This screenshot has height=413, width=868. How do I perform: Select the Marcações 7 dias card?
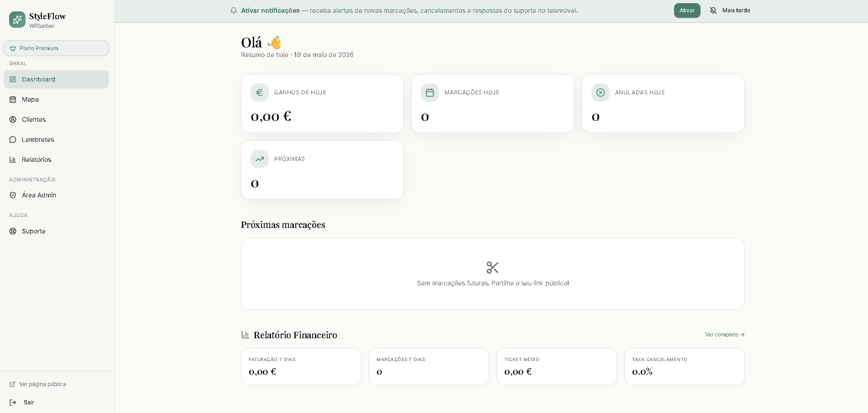(429, 367)
